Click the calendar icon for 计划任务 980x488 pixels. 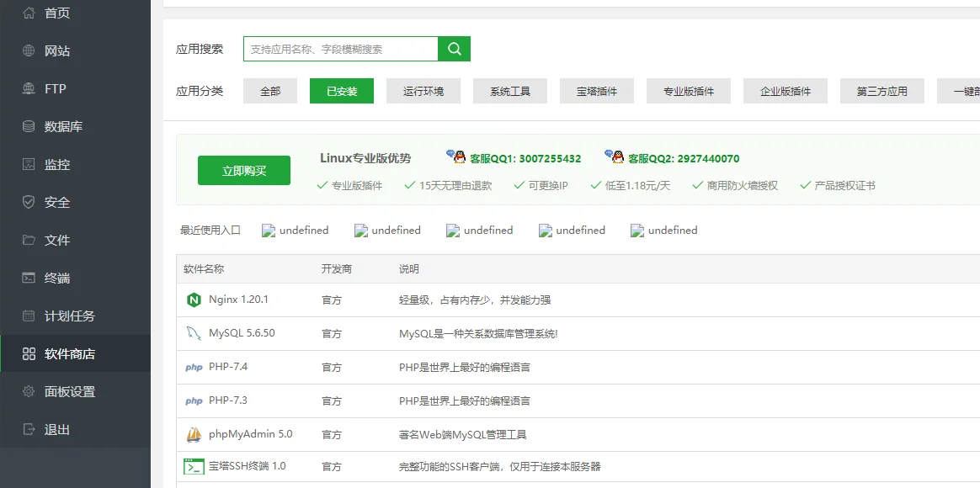coord(29,316)
